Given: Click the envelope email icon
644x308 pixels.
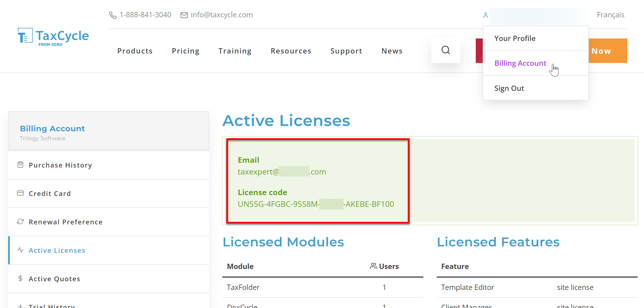Looking at the screenshot, I should pos(184,15).
